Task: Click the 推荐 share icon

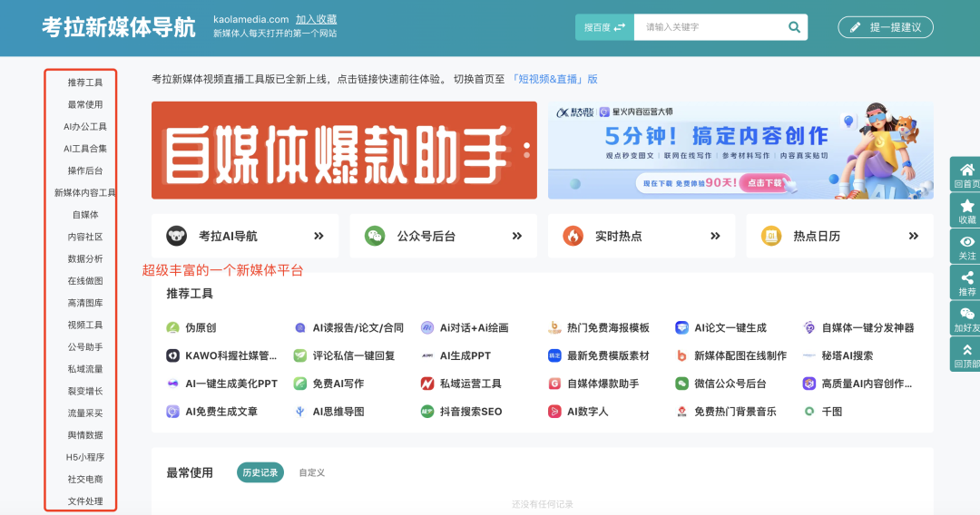Action: point(967,277)
